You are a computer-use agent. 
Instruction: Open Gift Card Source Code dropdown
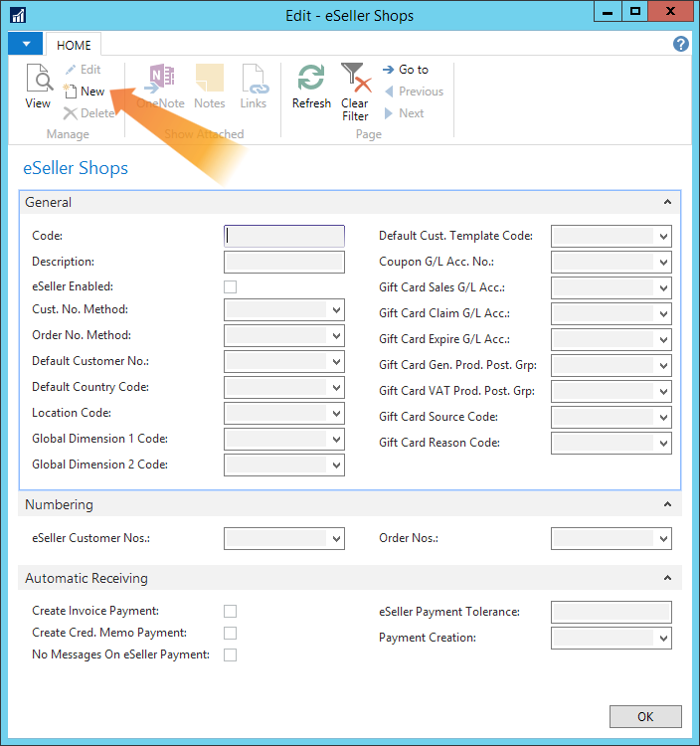[x=664, y=417]
